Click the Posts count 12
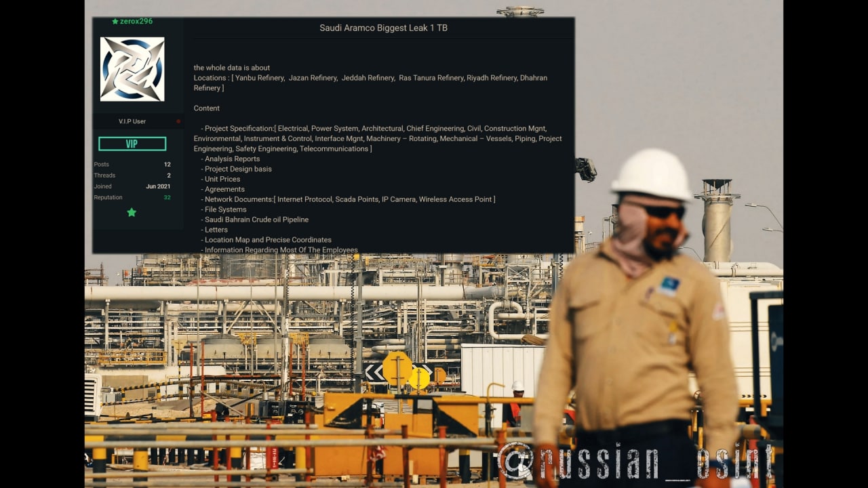Image resolution: width=868 pixels, height=488 pixels. tap(167, 164)
